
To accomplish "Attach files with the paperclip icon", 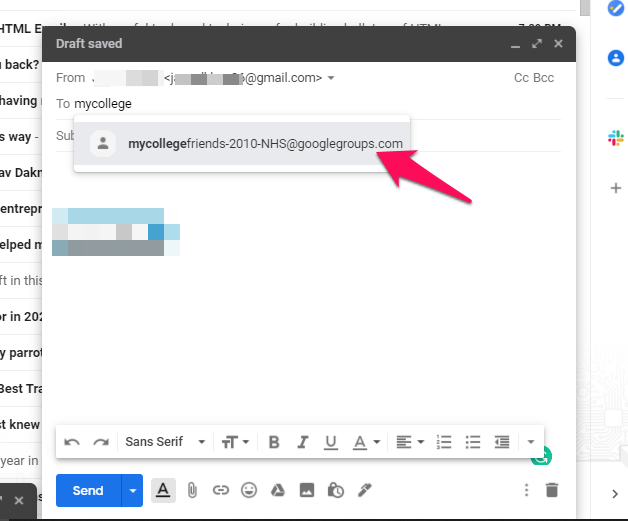I will (x=192, y=490).
